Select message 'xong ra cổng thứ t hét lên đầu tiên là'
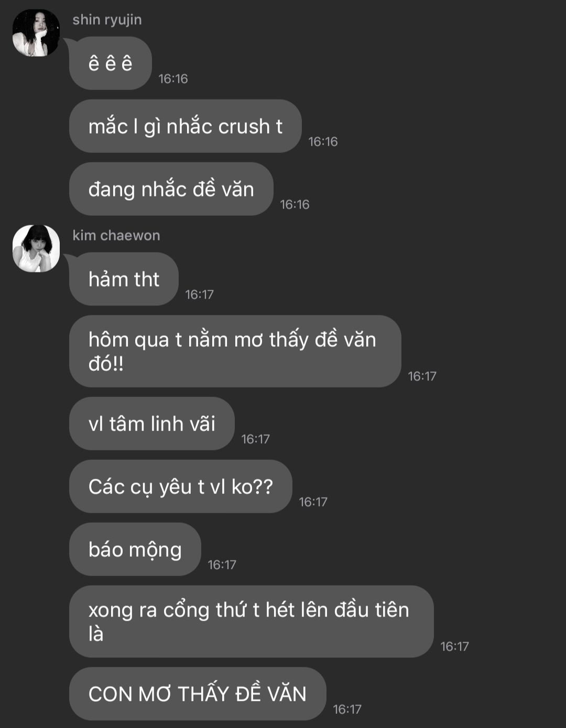This screenshot has width=566, height=728. (x=252, y=622)
